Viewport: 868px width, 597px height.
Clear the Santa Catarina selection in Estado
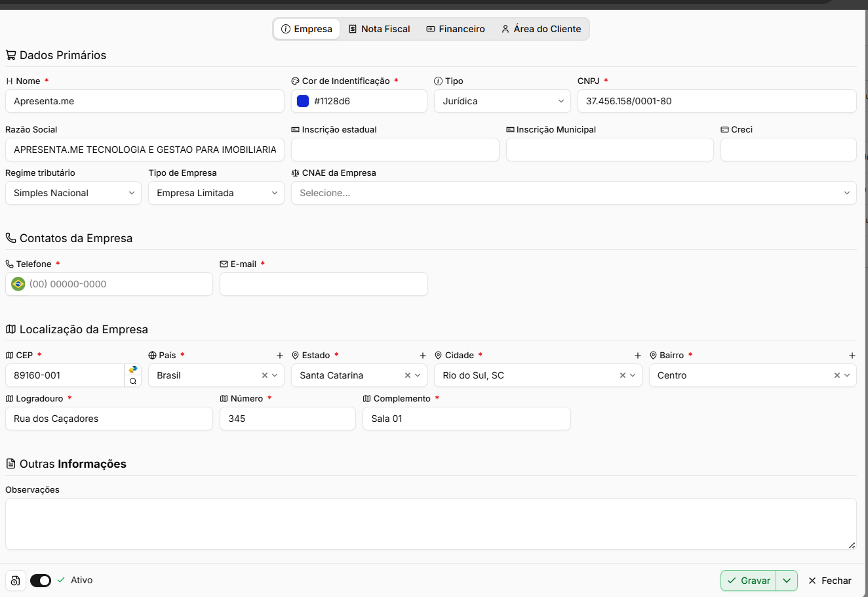(408, 375)
